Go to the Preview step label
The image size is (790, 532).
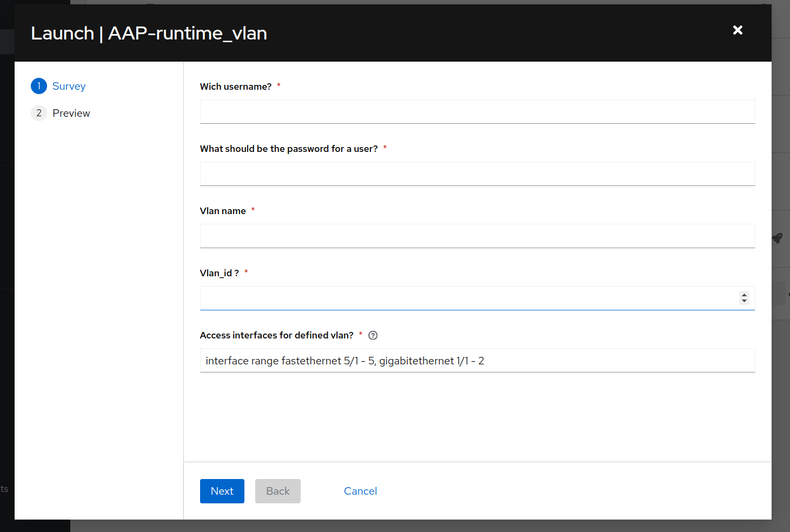point(71,114)
